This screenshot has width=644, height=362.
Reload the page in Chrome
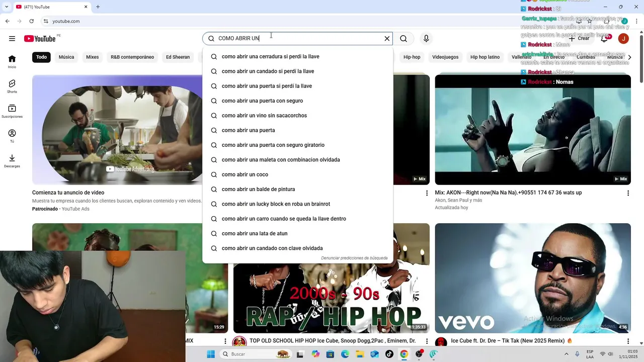tap(32, 21)
